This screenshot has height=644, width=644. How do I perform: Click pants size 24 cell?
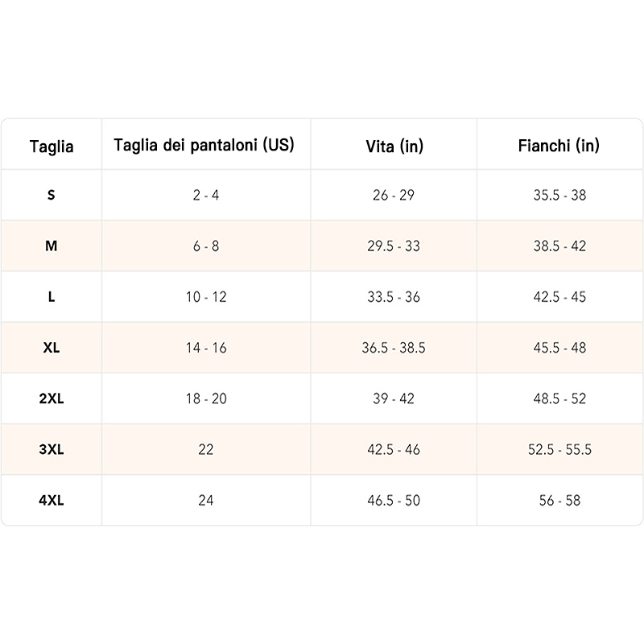tap(206, 500)
